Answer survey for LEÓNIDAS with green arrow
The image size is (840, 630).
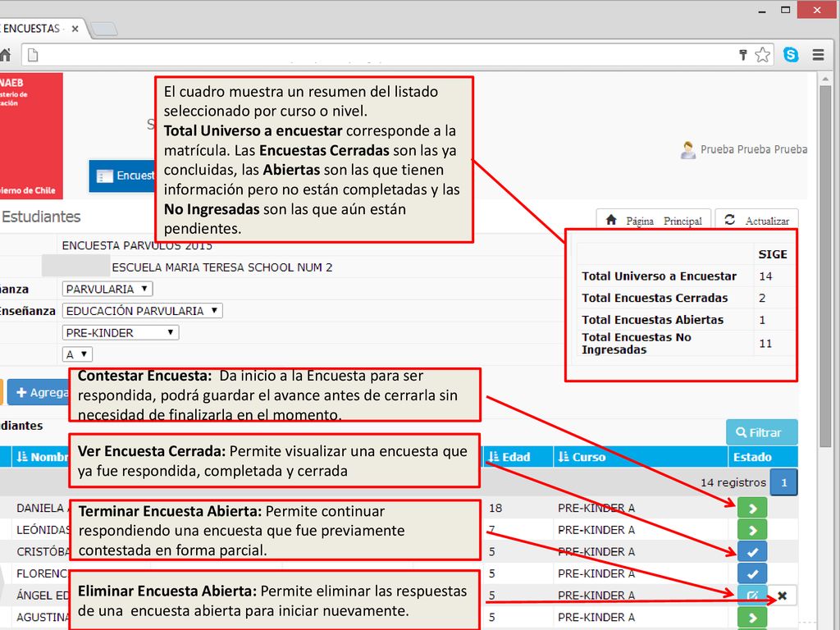pos(752,530)
